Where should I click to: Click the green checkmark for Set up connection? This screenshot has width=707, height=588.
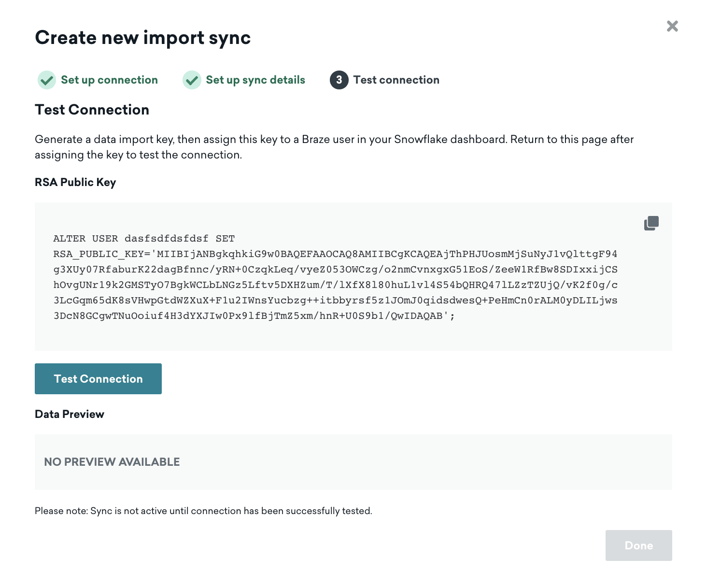[47, 80]
